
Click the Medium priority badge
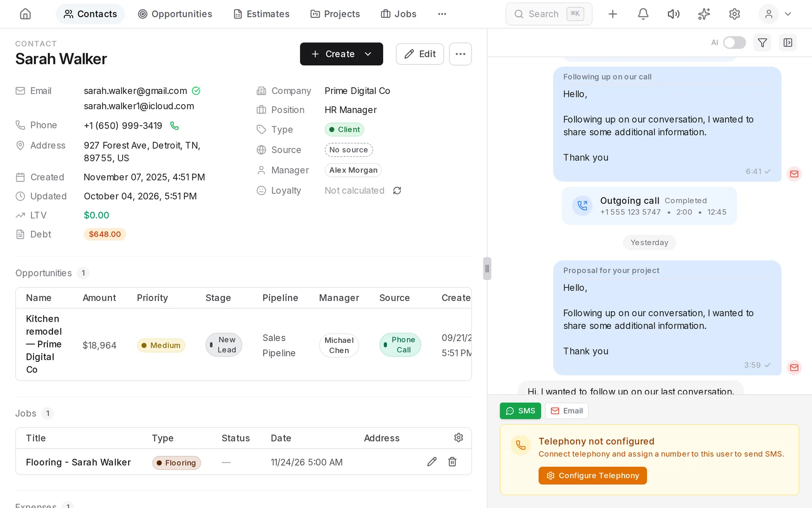click(x=161, y=345)
